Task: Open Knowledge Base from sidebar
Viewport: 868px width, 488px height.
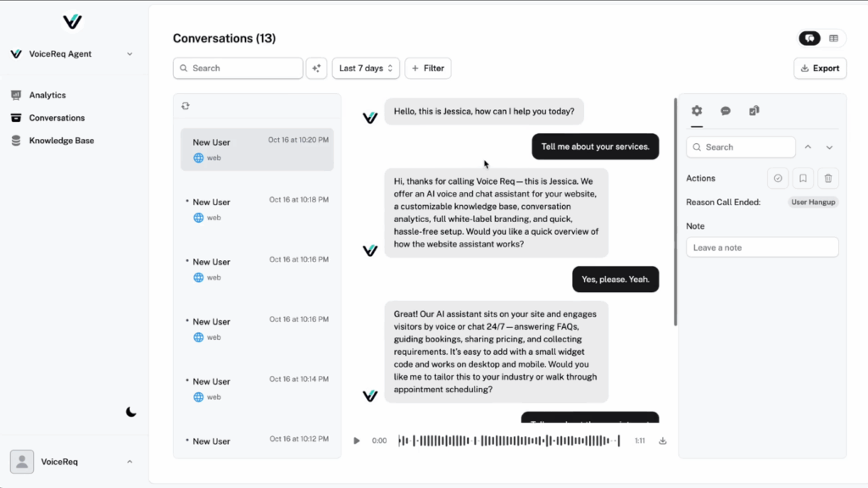Action: 61,141
